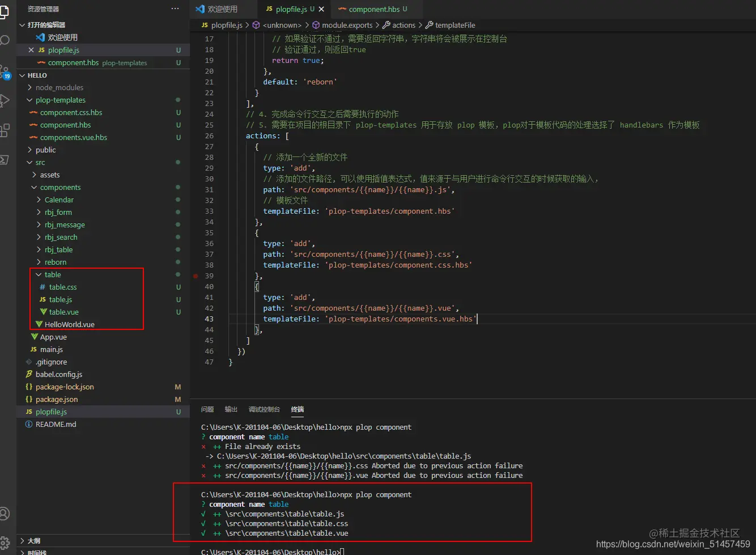Open Source Control with 19 badge
The width and height of the screenshot is (756, 555).
[5, 71]
